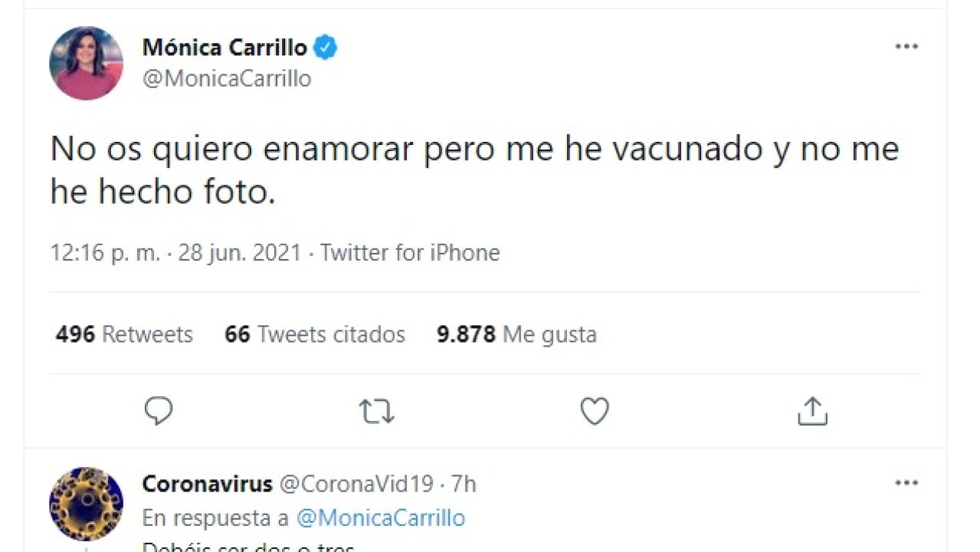Click the @CoronaVid19 handle

click(x=356, y=484)
